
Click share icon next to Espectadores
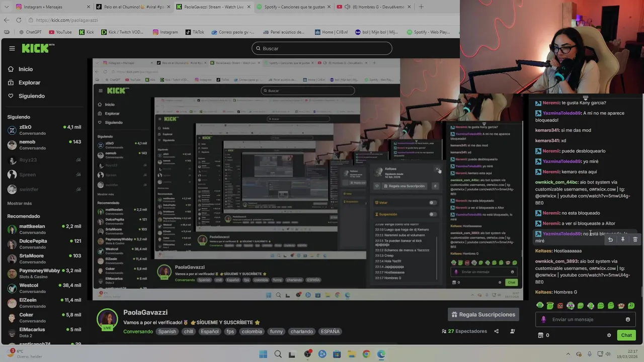(x=496, y=331)
